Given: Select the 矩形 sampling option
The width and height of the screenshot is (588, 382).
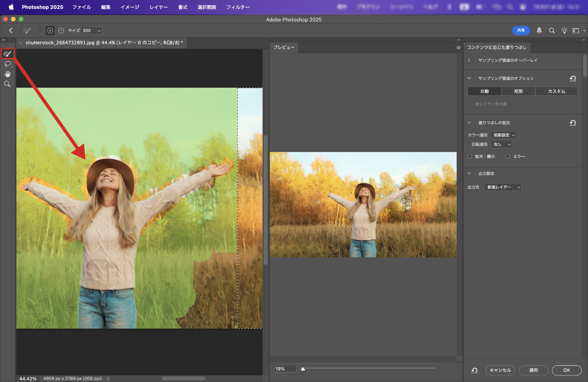Looking at the screenshot, I should click(518, 91).
